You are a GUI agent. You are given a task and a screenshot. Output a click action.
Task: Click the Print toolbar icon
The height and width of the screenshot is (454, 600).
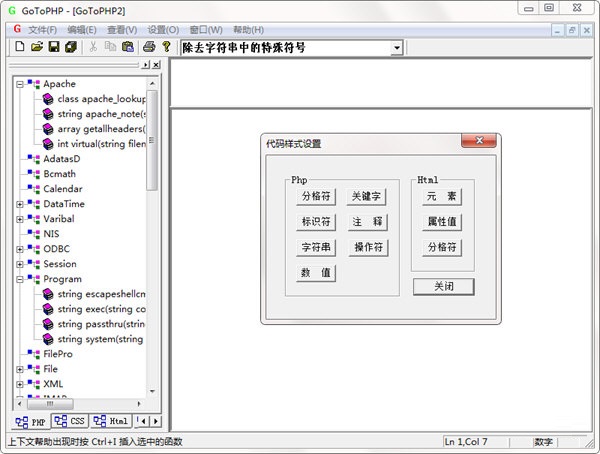coord(149,47)
